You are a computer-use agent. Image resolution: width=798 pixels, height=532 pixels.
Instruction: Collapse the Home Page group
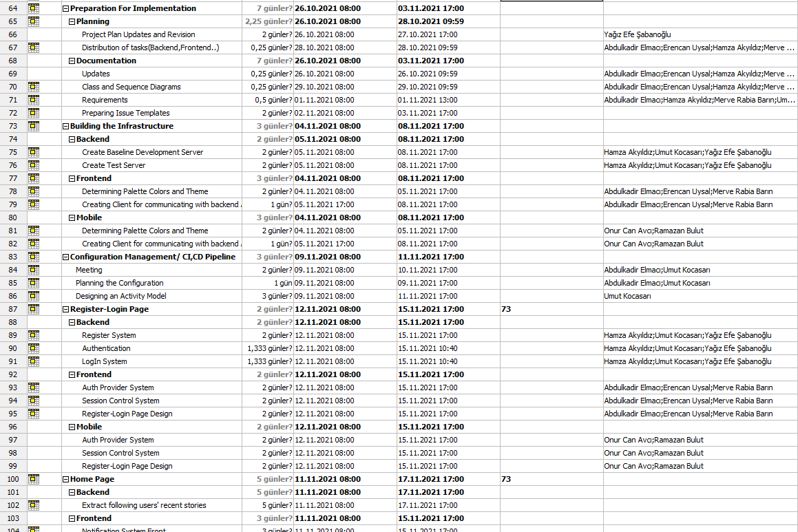pos(65,480)
